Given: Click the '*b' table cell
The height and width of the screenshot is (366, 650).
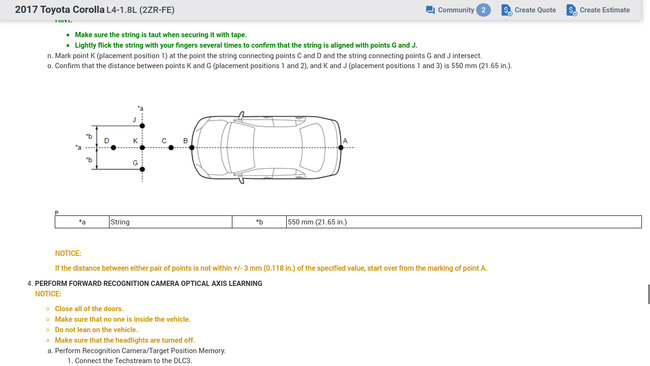Looking at the screenshot, I should point(259,222).
